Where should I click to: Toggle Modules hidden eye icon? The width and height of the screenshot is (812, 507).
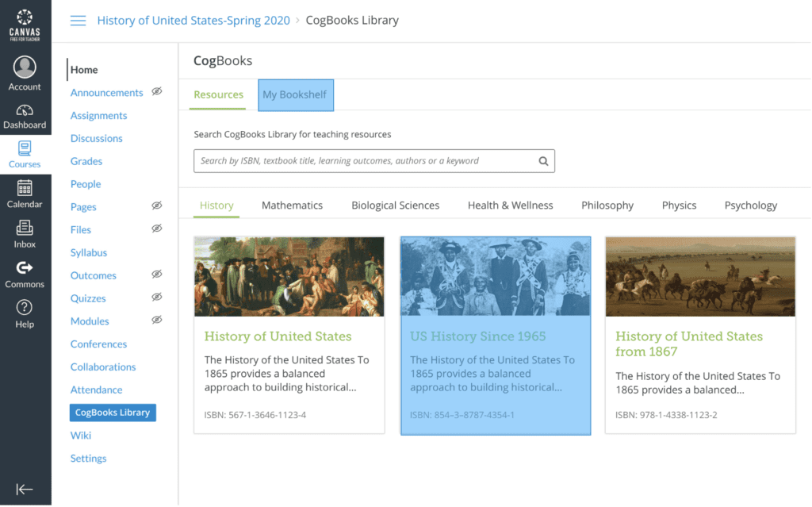tap(157, 320)
